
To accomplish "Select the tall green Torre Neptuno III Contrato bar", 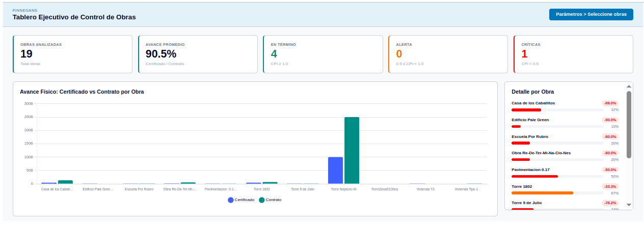I will tap(352, 150).
